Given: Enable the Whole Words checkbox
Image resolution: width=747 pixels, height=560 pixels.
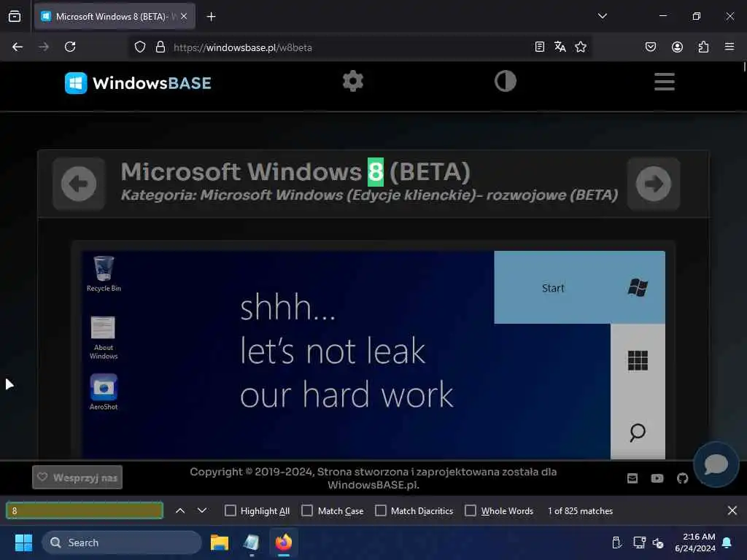Looking at the screenshot, I should tap(471, 510).
